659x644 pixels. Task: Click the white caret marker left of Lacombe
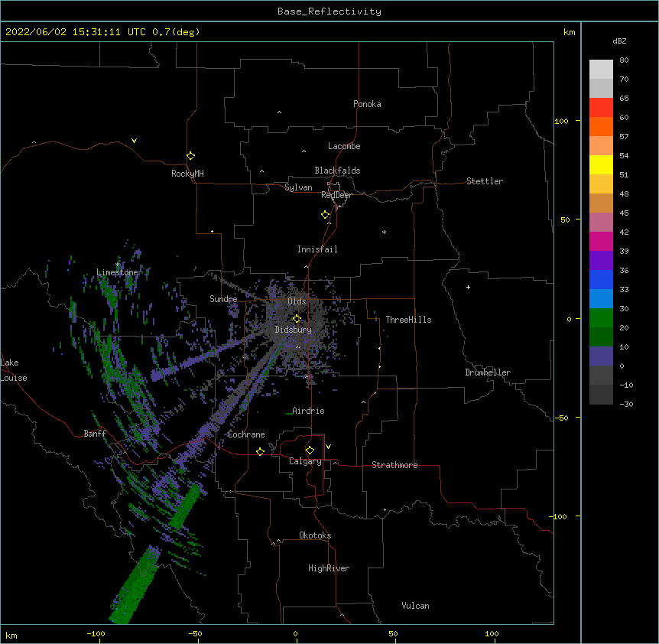point(304,151)
